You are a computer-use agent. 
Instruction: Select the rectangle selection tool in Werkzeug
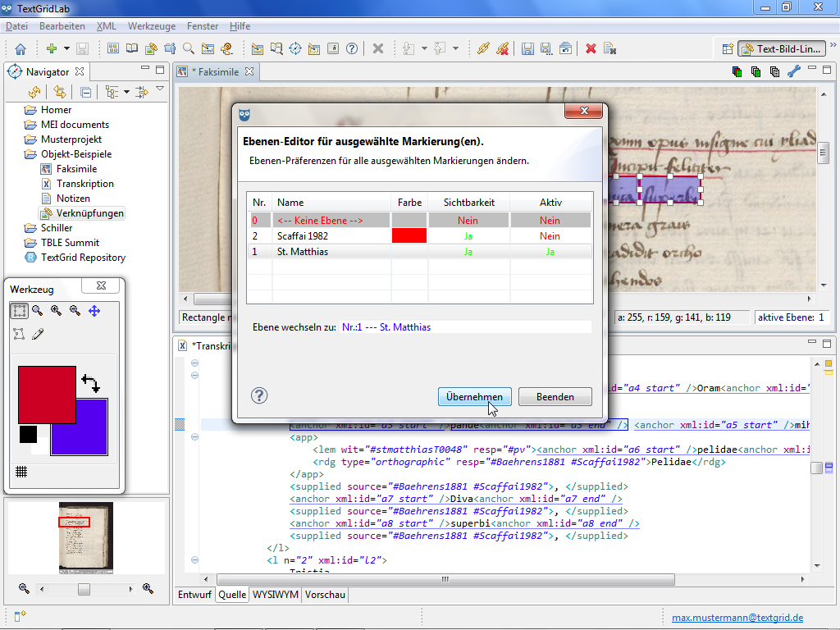19,311
